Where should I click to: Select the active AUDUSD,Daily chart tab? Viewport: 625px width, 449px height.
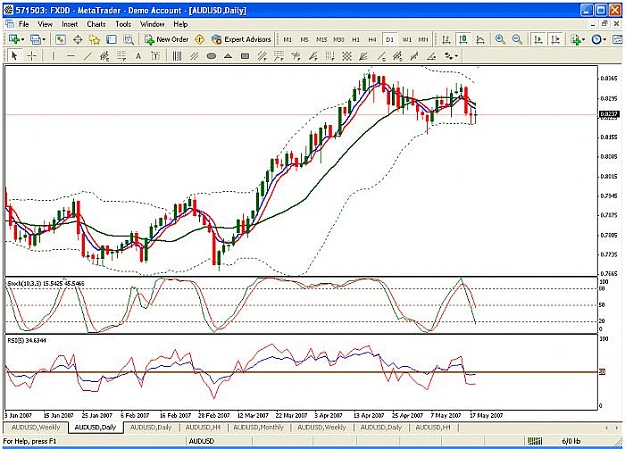pyautogui.click(x=95, y=427)
